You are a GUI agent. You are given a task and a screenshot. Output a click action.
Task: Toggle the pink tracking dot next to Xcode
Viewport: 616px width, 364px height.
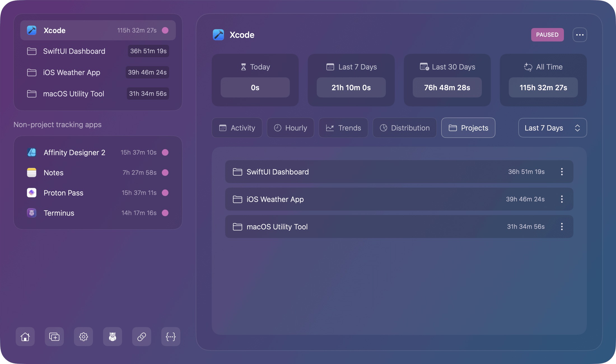[165, 30]
